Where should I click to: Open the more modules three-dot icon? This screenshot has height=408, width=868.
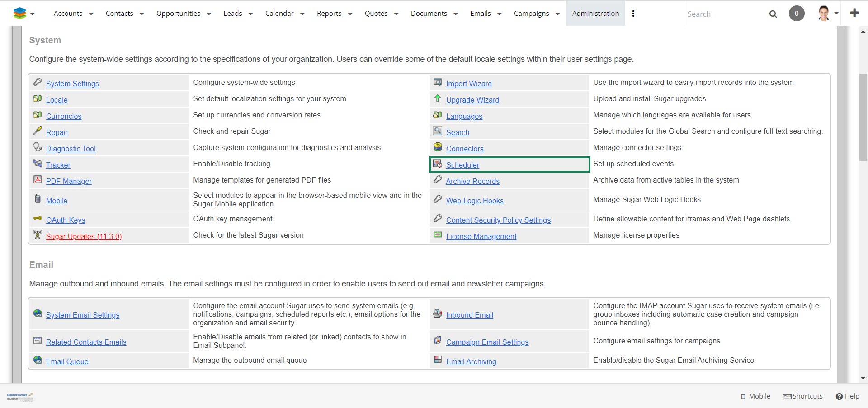(x=633, y=14)
